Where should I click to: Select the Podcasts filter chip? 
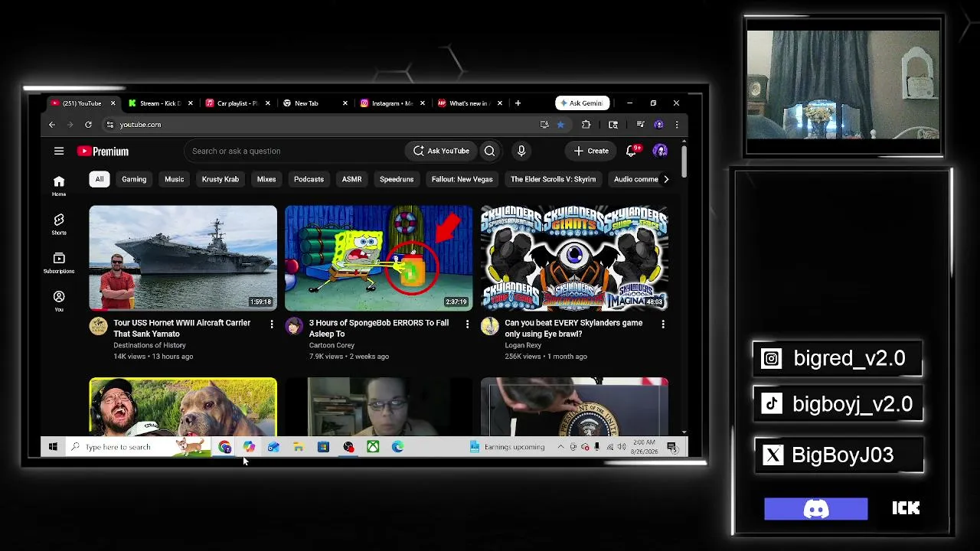point(309,179)
